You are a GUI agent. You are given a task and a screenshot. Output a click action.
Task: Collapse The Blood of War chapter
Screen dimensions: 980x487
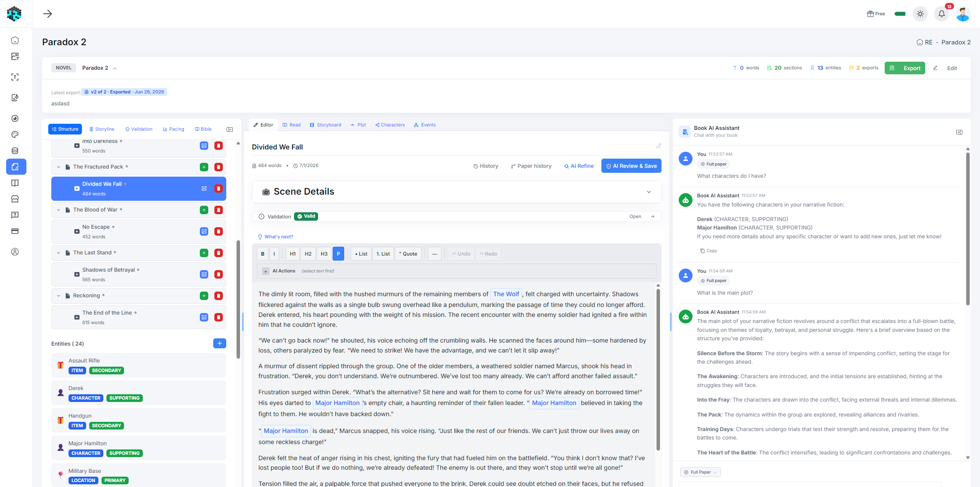(x=59, y=210)
